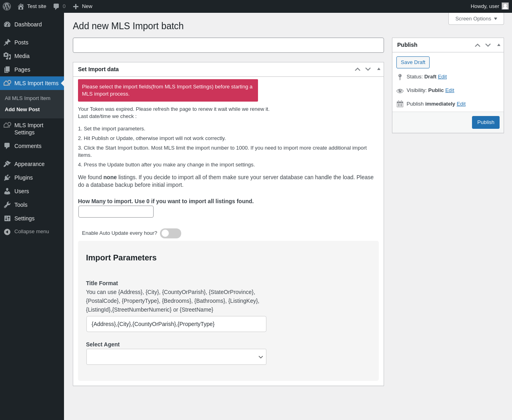Open the Plugins menu label
The width and height of the screenshot is (512, 420).
(x=24, y=178)
